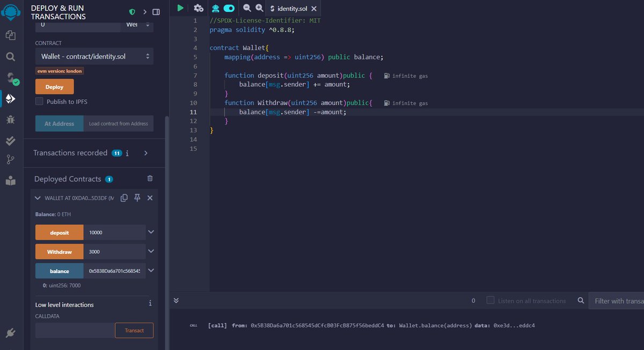Expand the balance function parameters chevron

(x=151, y=271)
